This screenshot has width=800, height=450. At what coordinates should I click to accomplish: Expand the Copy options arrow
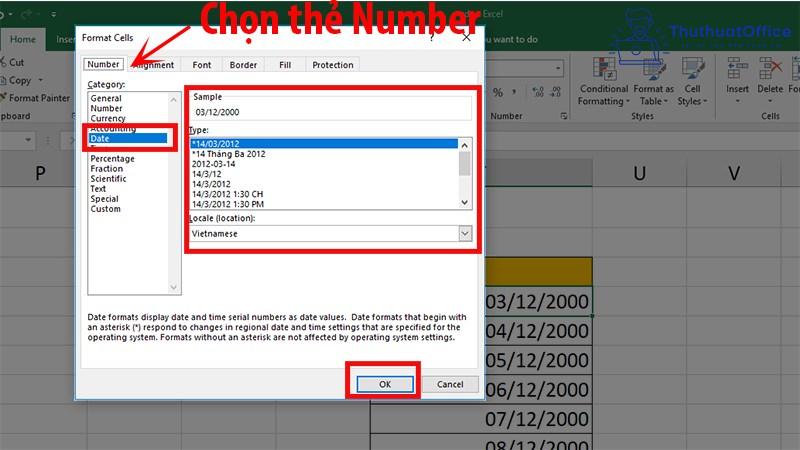pyautogui.click(x=40, y=80)
